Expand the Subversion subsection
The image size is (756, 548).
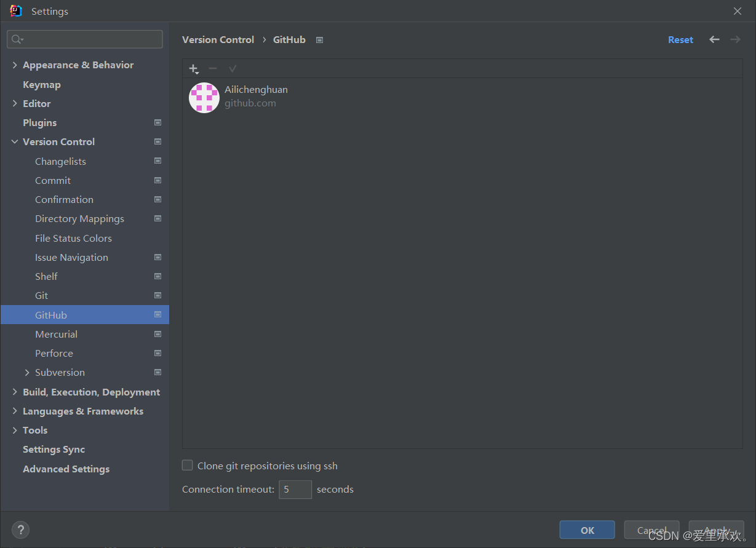pyautogui.click(x=27, y=372)
